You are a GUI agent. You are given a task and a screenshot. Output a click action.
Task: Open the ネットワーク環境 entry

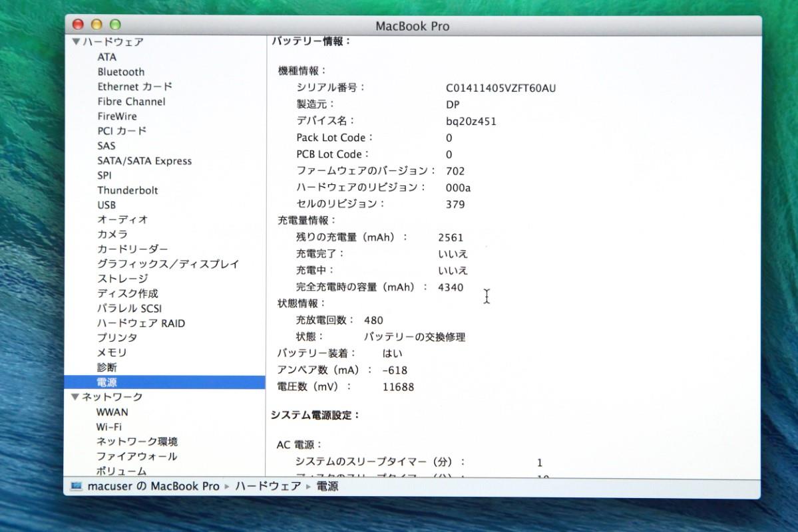tap(137, 442)
